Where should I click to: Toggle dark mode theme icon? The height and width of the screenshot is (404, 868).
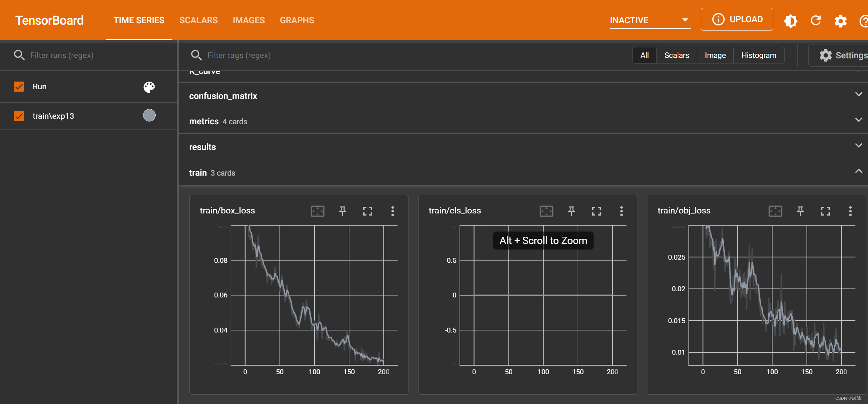[x=791, y=21]
